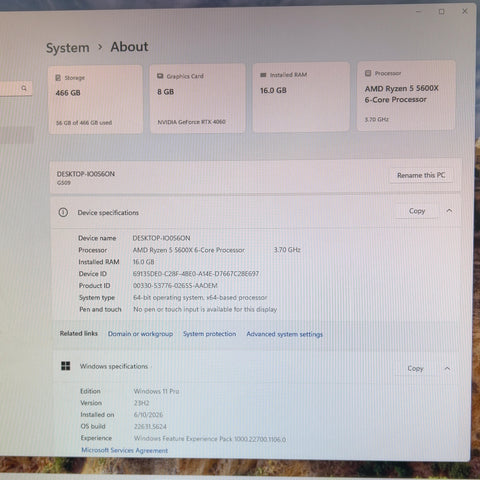Select the Product ID value 00330-53776
This screenshot has height=480, width=480.
click(x=175, y=286)
